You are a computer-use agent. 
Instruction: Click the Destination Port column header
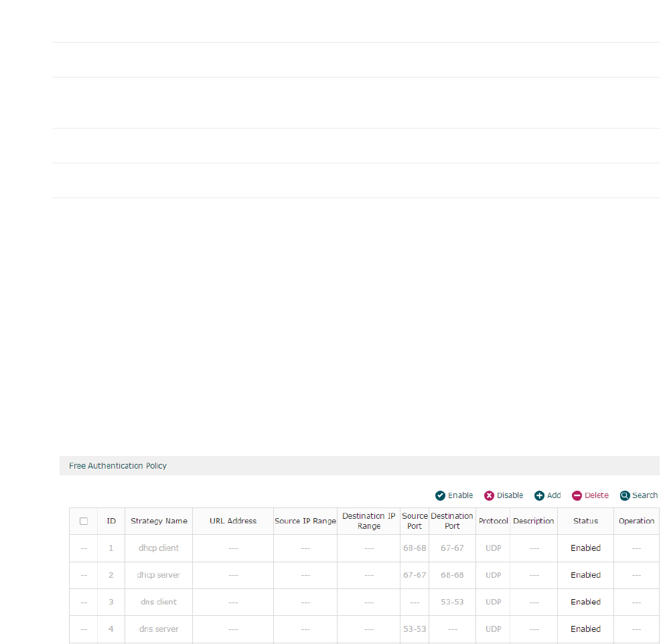[x=452, y=521]
